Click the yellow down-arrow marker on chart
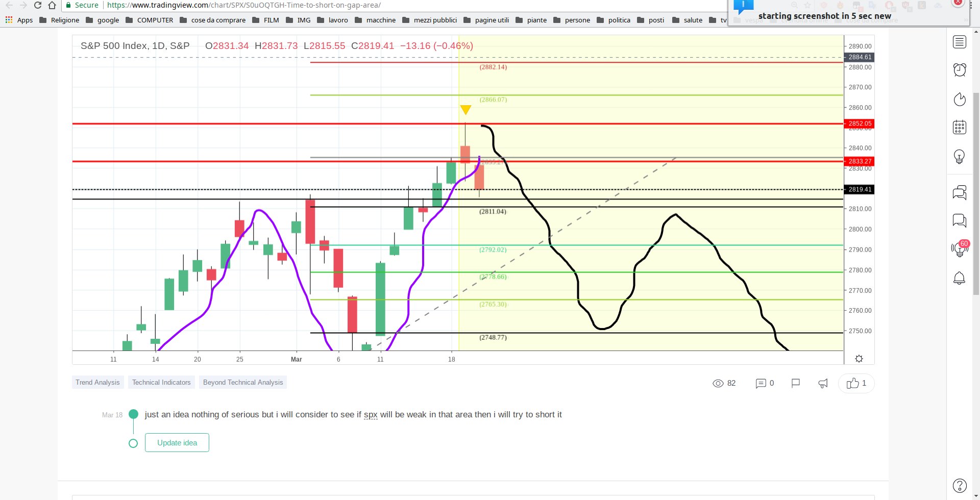This screenshot has height=500, width=980. click(465, 110)
